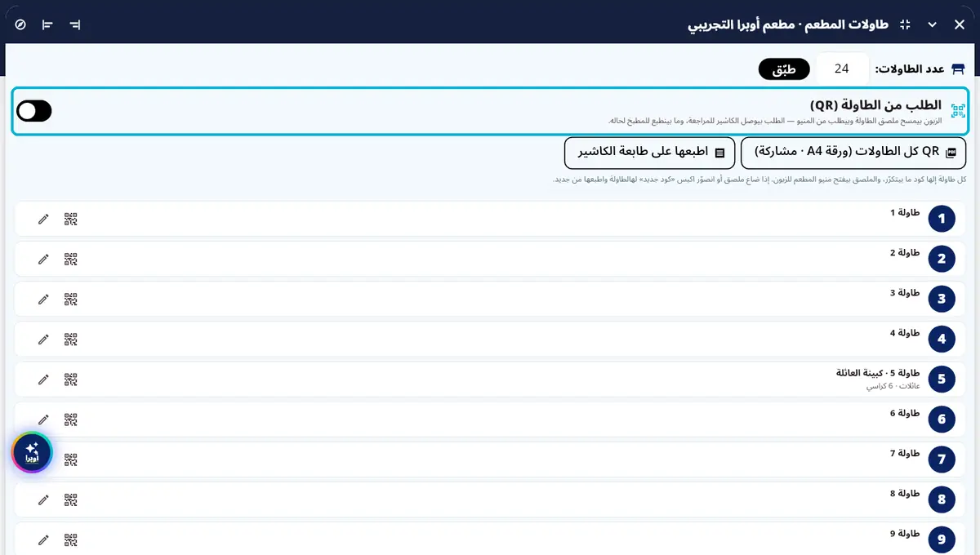Open the QR code icon for طاولة 7
This screenshot has height=555, width=980.
[71, 460]
